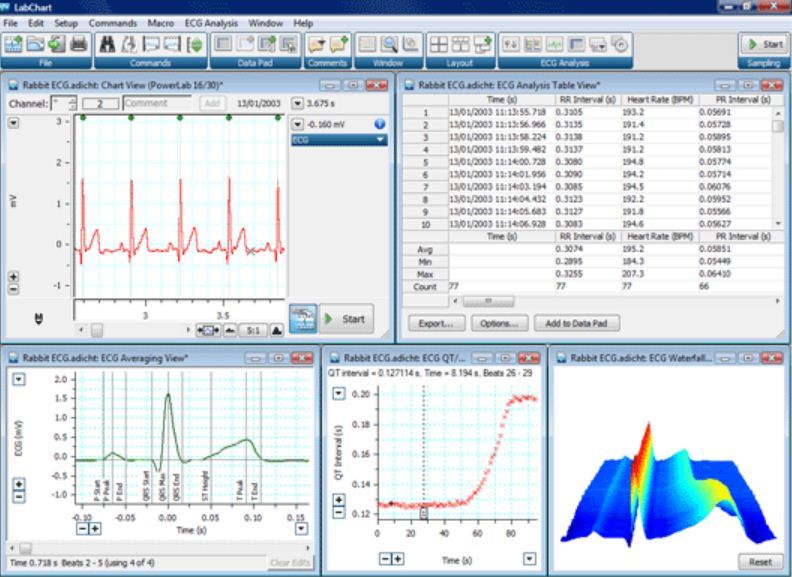Click the third Commands toolbar icon
The image size is (792, 577).
pyautogui.click(x=151, y=44)
